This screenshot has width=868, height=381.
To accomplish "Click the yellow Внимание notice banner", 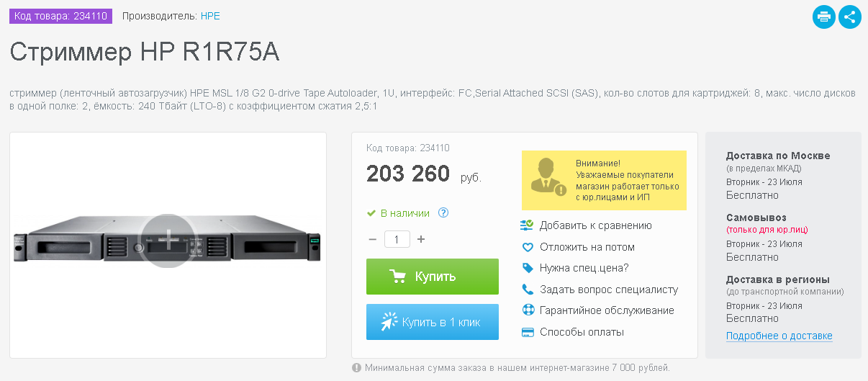I will [x=604, y=180].
